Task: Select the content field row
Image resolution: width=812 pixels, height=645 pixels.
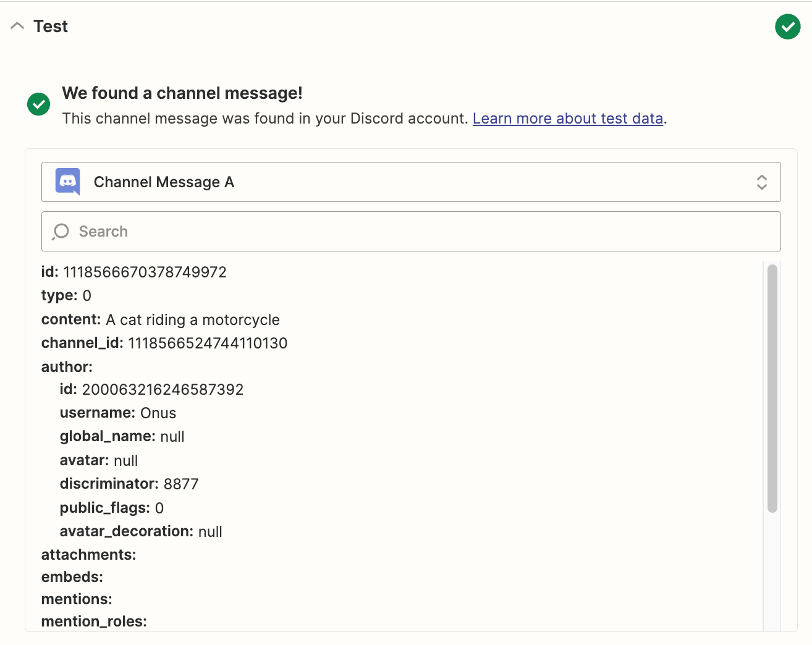Action: tap(161, 319)
